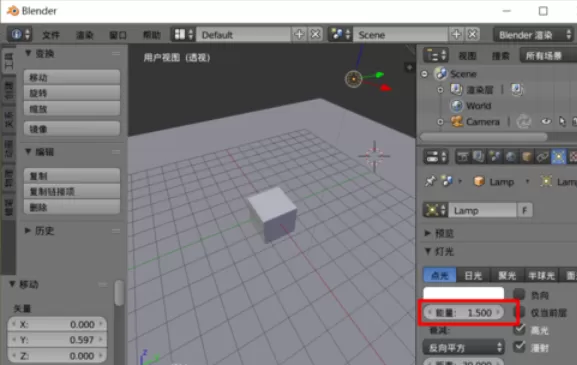Select the 半球光 (Hemi) lamp type

coord(541,275)
